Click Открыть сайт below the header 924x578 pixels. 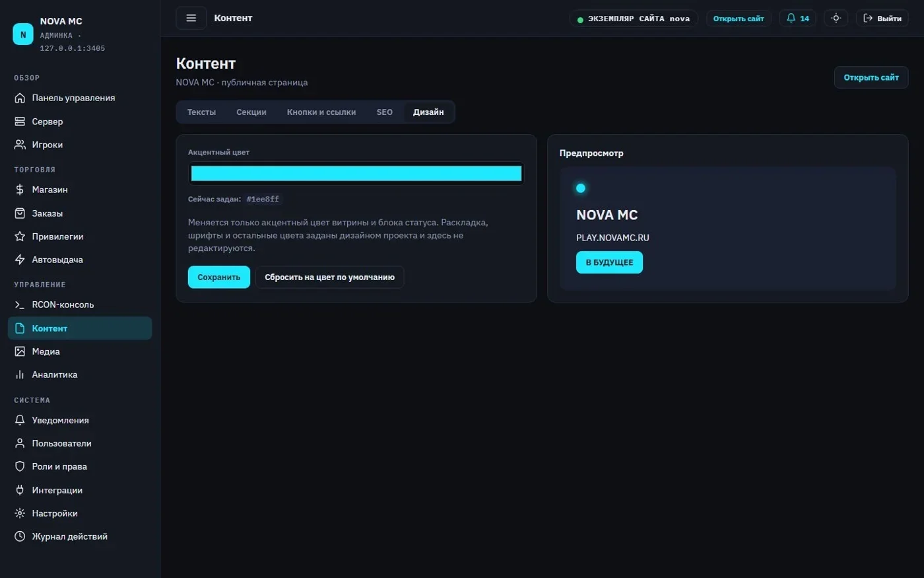tap(871, 77)
